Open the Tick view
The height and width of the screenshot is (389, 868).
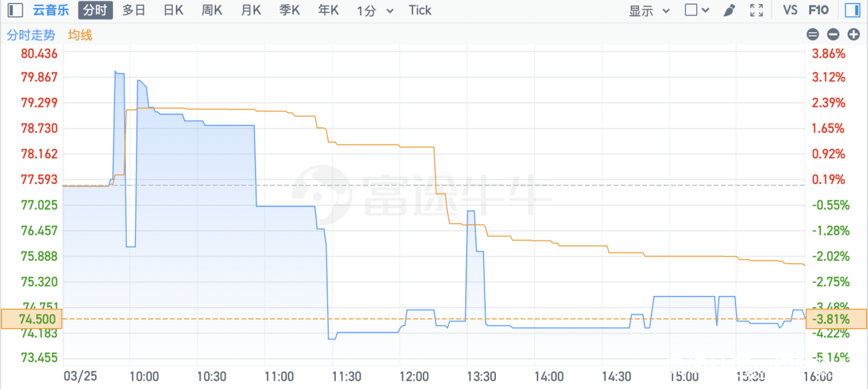420,10
